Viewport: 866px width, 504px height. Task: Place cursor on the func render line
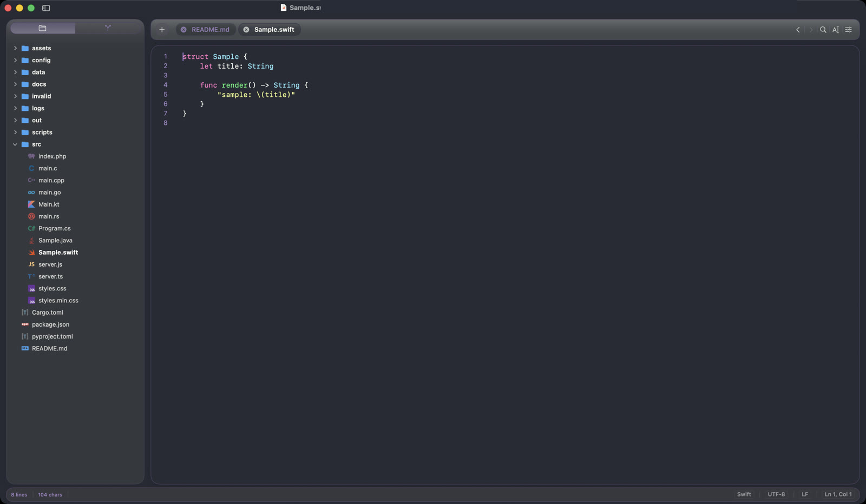[x=254, y=85]
